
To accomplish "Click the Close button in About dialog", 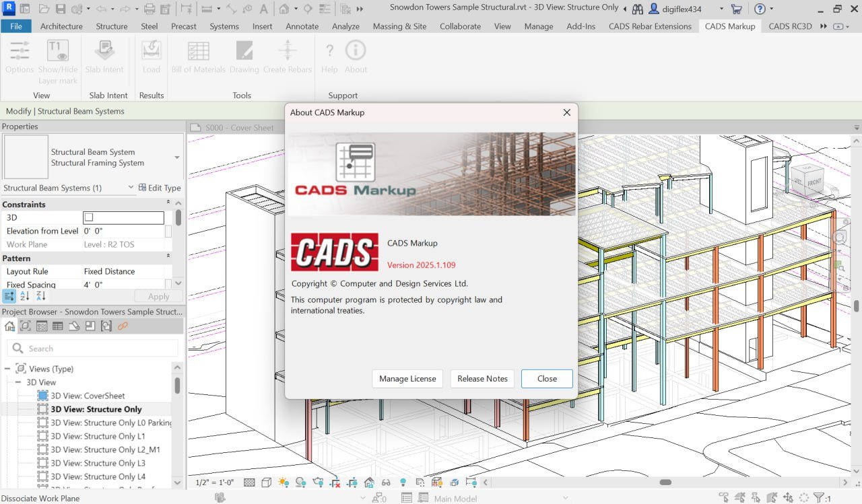I will 547,378.
